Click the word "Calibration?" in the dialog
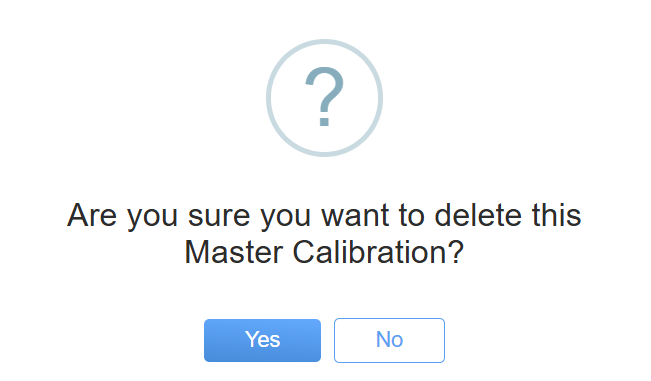The height and width of the screenshot is (381, 651). (x=378, y=252)
